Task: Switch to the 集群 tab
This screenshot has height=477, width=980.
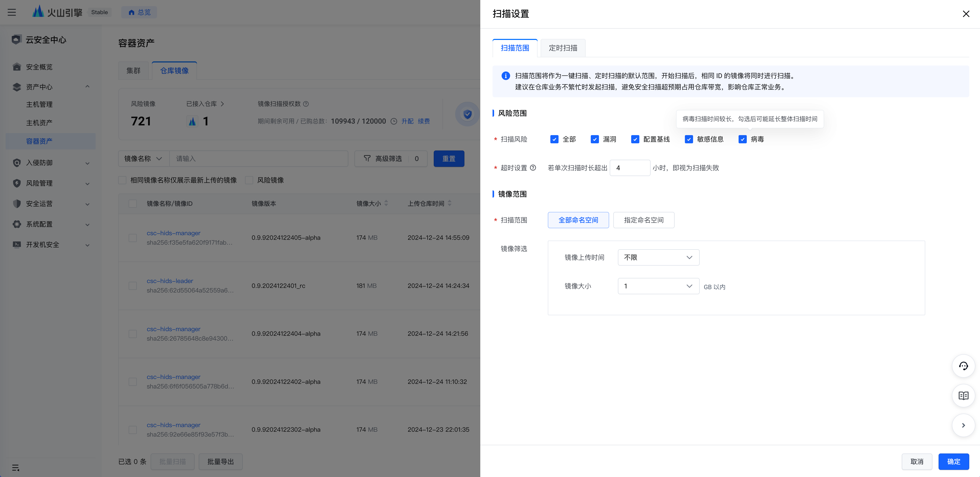Action: coord(133,70)
